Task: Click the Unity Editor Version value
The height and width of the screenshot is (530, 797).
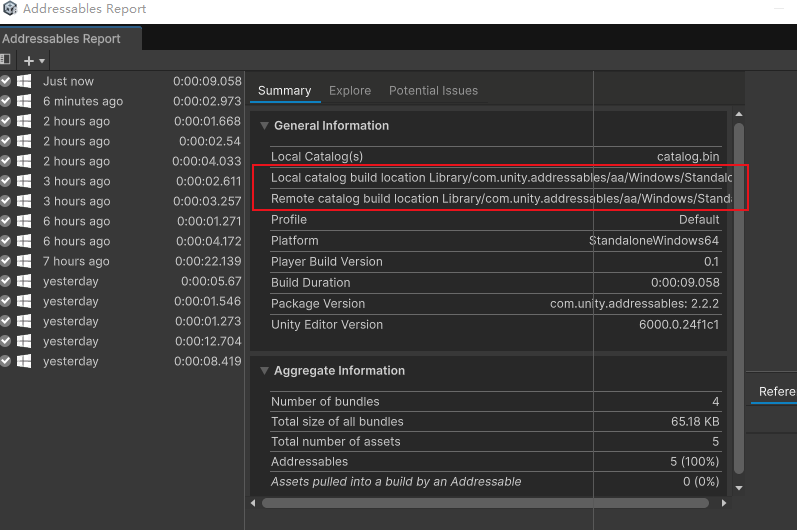Action: pos(679,325)
